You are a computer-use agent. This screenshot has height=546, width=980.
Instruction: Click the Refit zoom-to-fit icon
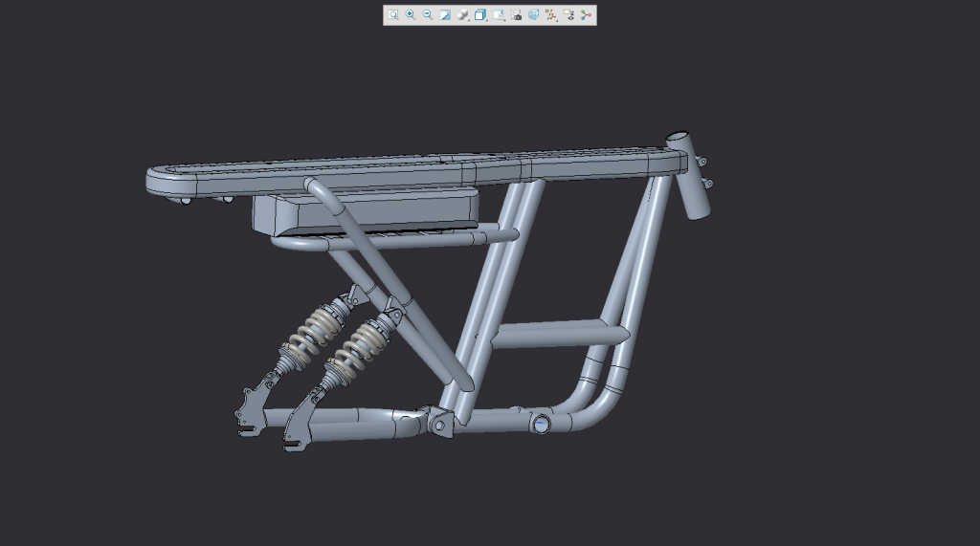tap(393, 14)
